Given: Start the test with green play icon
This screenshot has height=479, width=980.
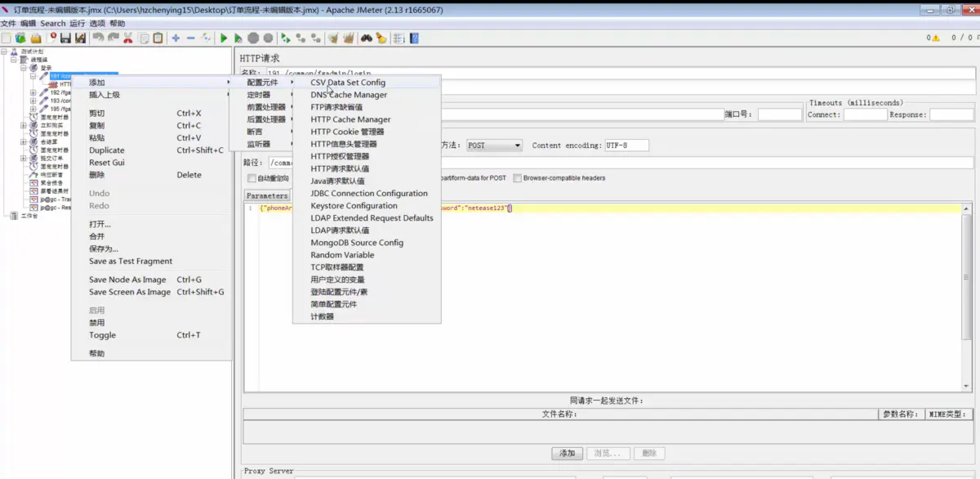Looking at the screenshot, I should [224, 38].
